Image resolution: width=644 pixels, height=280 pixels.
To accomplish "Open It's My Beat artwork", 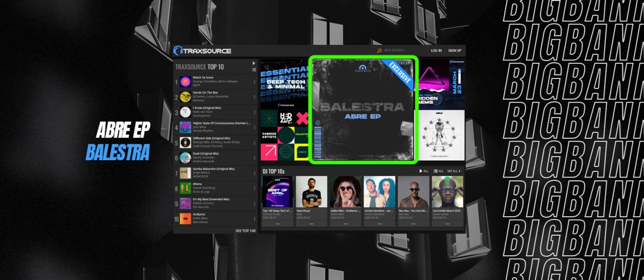I will (185, 203).
